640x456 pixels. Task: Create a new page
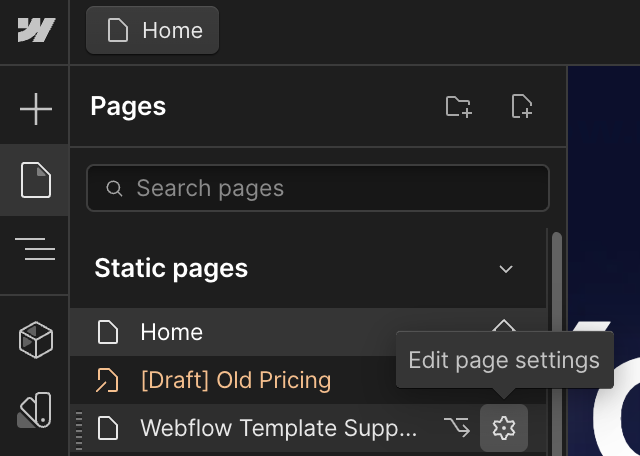point(522,107)
